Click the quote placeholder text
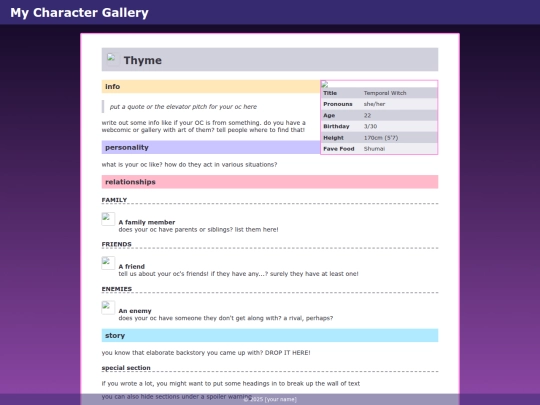Image resolution: width=540 pixels, height=405 pixels. [183, 107]
